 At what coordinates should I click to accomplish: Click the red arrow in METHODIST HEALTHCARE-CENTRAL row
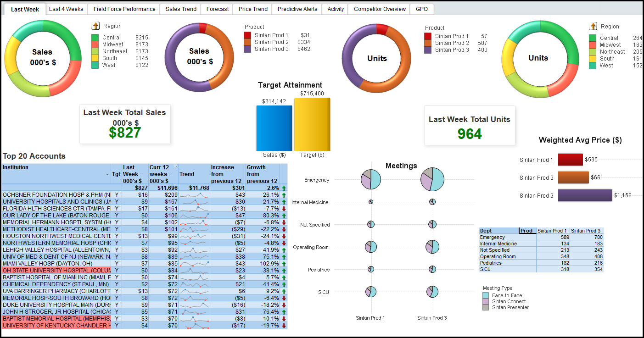[x=284, y=229]
